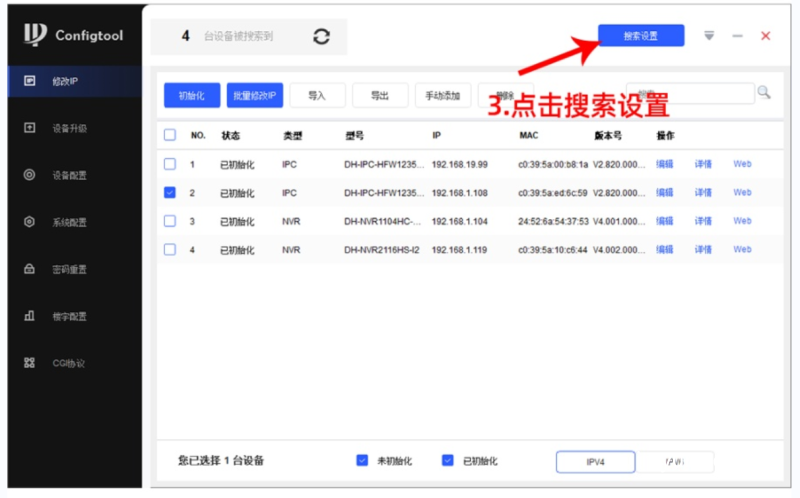The image size is (800, 498).
Task: Close the Configtool window
Action: [765, 36]
